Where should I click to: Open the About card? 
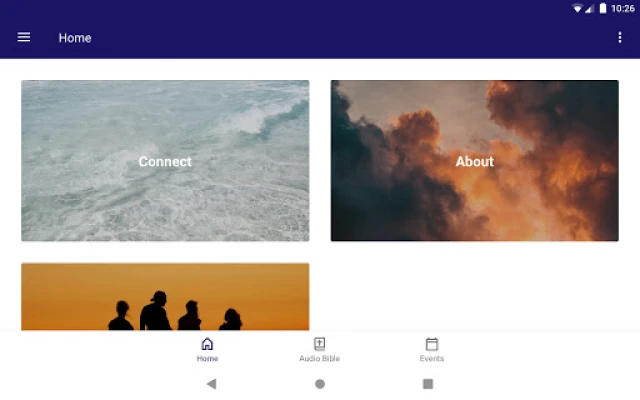(x=475, y=160)
